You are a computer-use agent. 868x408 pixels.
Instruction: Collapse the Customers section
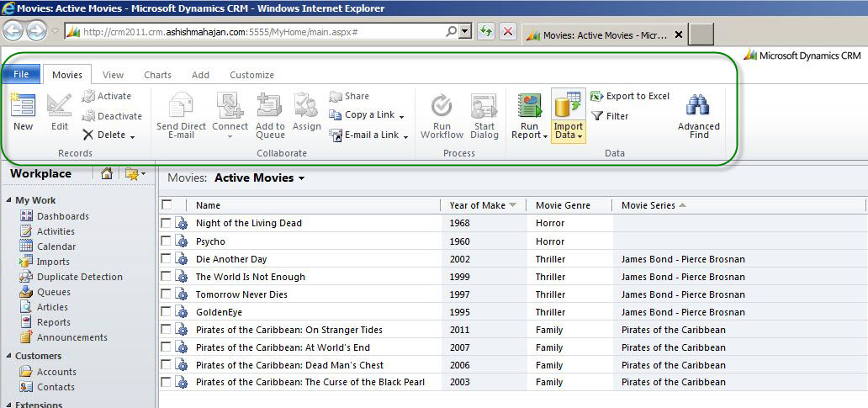click(x=8, y=355)
